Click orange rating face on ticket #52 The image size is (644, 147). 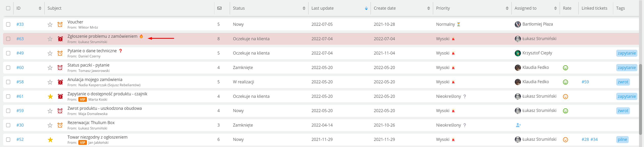[x=565, y=140]
